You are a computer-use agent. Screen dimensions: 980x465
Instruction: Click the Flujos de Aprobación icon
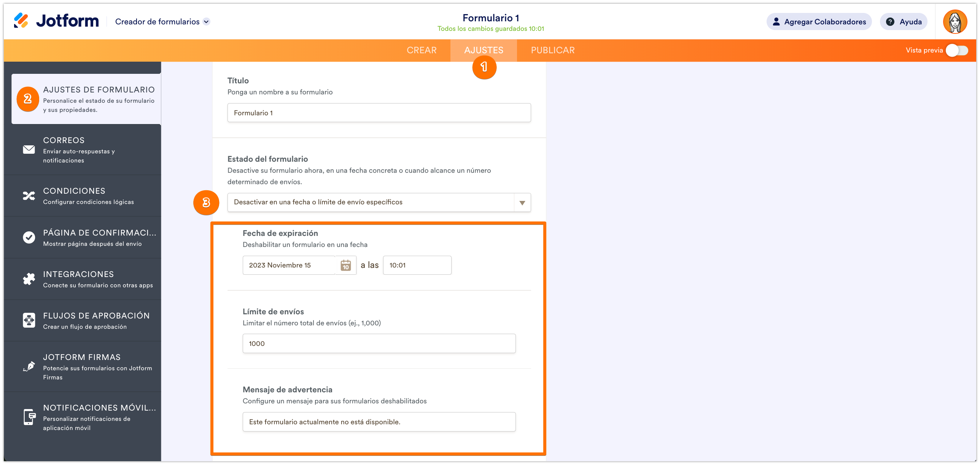tap(29, 320)
